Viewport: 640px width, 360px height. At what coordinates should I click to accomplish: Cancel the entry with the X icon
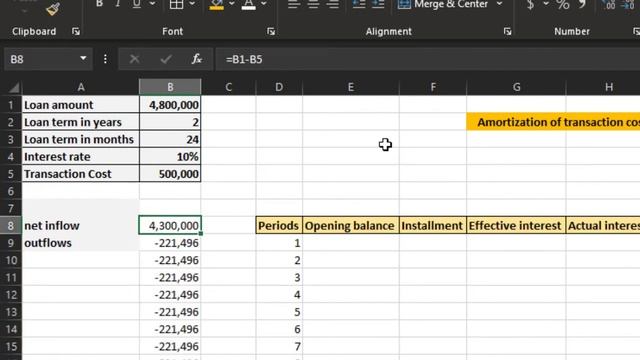tap(135, 59)
